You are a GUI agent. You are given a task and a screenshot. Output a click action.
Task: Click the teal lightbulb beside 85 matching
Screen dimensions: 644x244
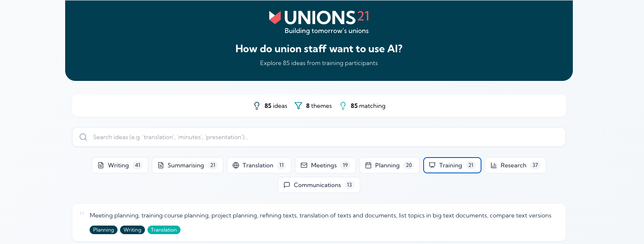click(343, 106)
